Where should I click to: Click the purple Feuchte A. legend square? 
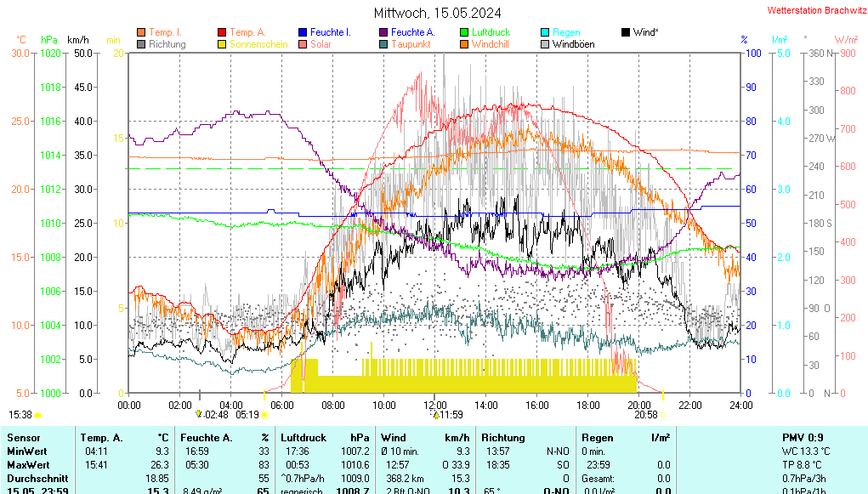pyautogui.click(x=383, y=32)
